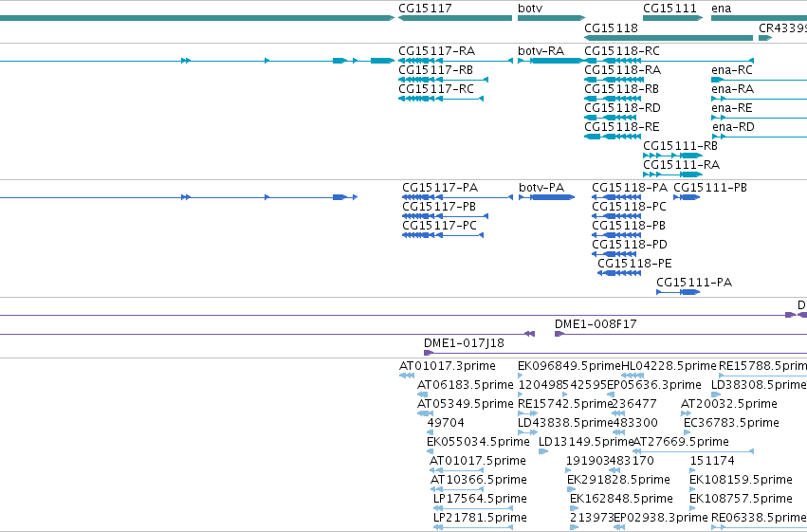
Task: Select the CG15111-PB protein feature
Action: click(687, 197)
